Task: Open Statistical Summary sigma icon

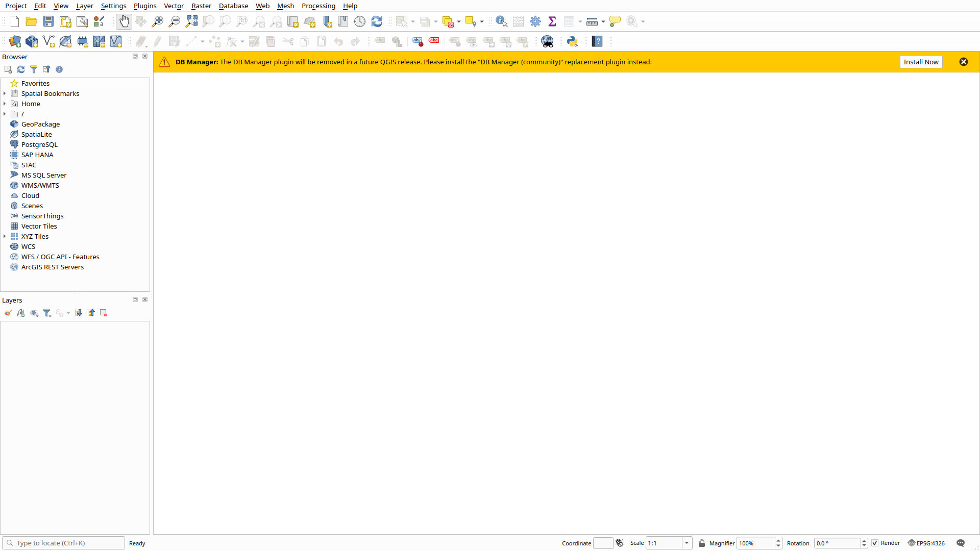Action: [552, 21]
